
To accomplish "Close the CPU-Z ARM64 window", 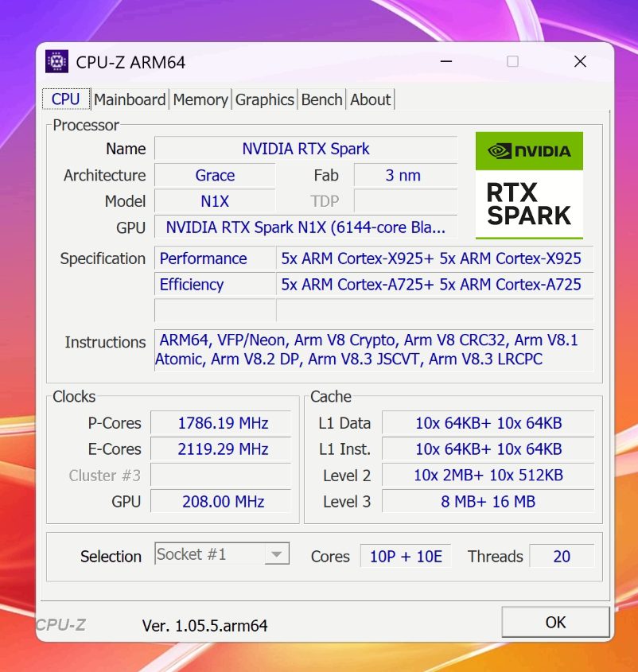I will click(580, 62).
